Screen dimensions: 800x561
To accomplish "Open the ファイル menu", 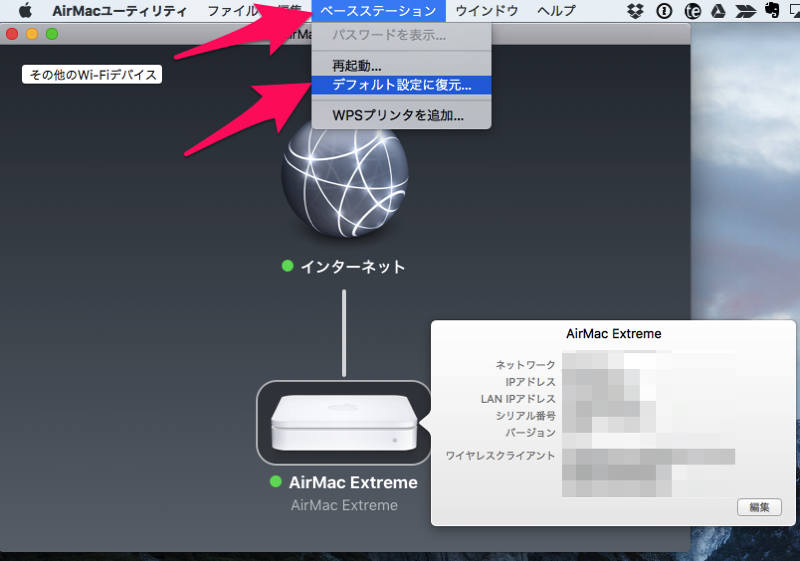I will coord(234,11).
